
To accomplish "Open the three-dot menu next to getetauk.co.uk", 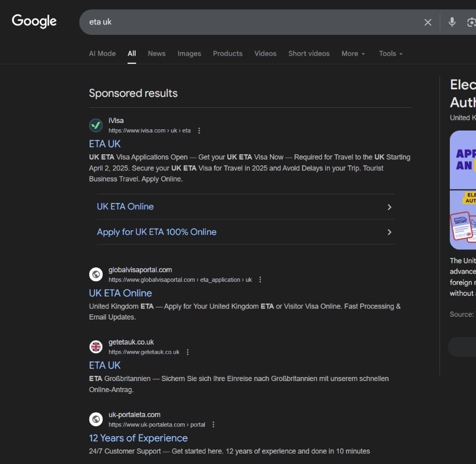I will click(187, 351).
